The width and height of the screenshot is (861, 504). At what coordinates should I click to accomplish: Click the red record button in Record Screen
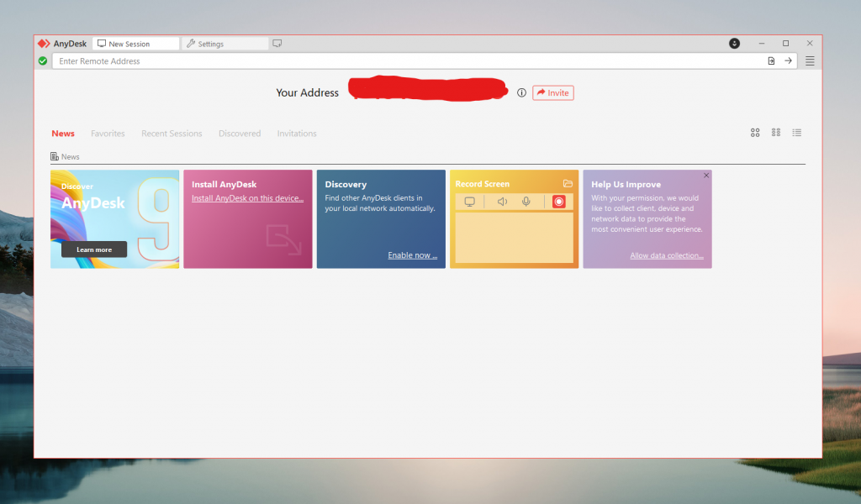559,202
